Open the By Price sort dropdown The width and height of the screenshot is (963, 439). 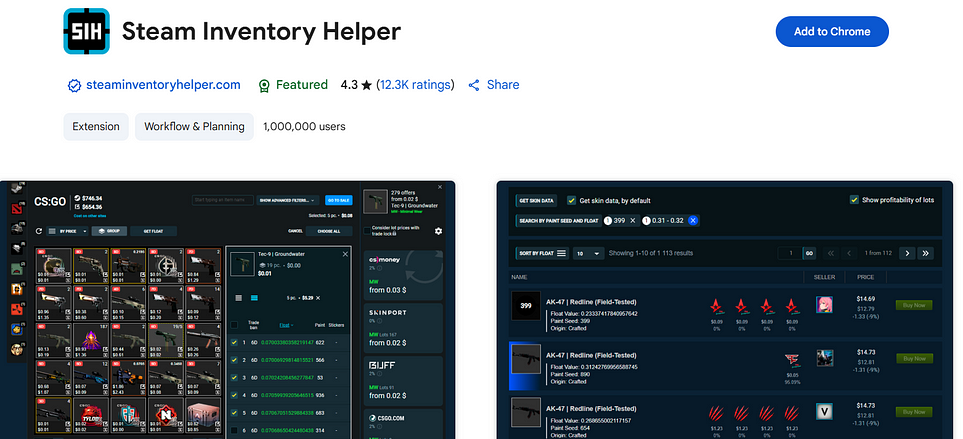click(68, 231)
